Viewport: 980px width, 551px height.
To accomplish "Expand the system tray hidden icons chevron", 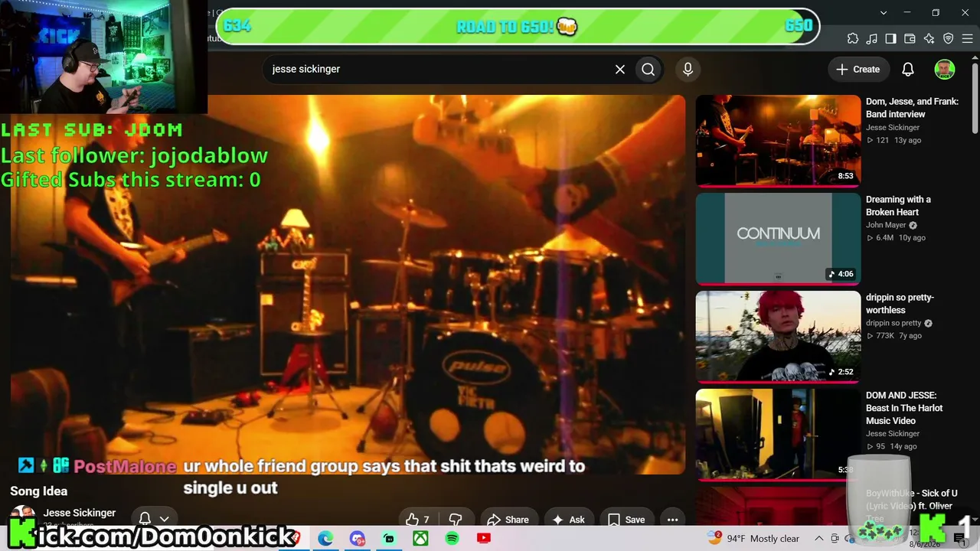I will 818,539.
